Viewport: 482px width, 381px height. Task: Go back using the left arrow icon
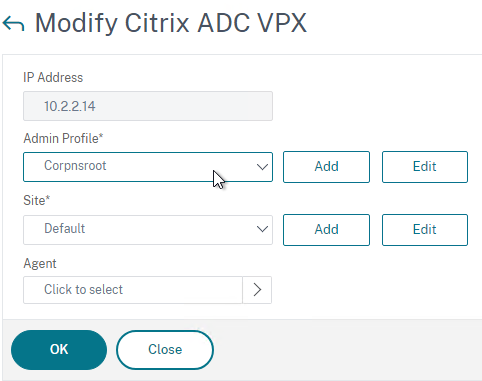(13, 24)
